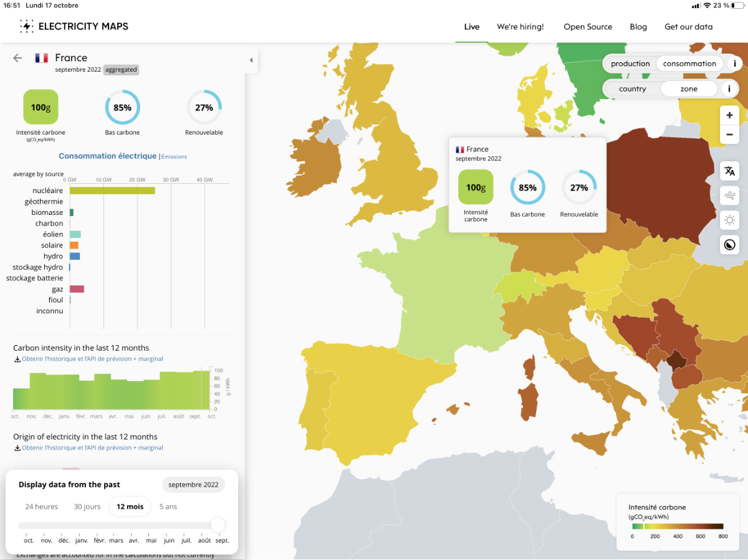This screenshot has height=560, width=748.
Task: Click the hydro bar in the chart
Action: point(75,256)
